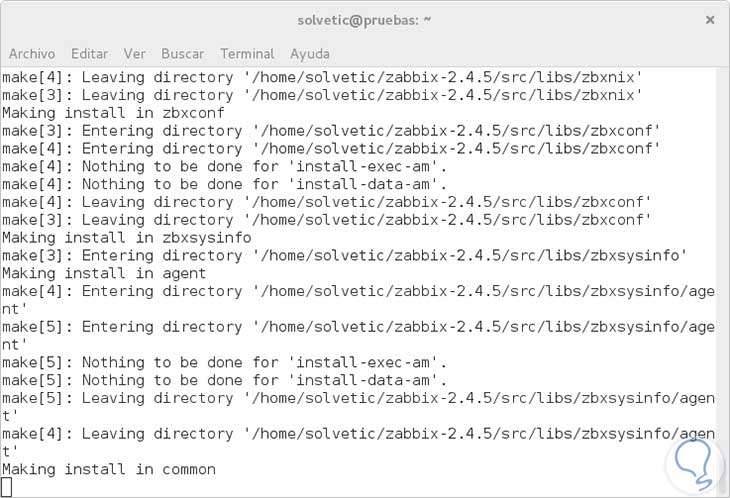Screen dimensions: 730x498
Task: Open the Buscar menu
Action: (182, 53)
